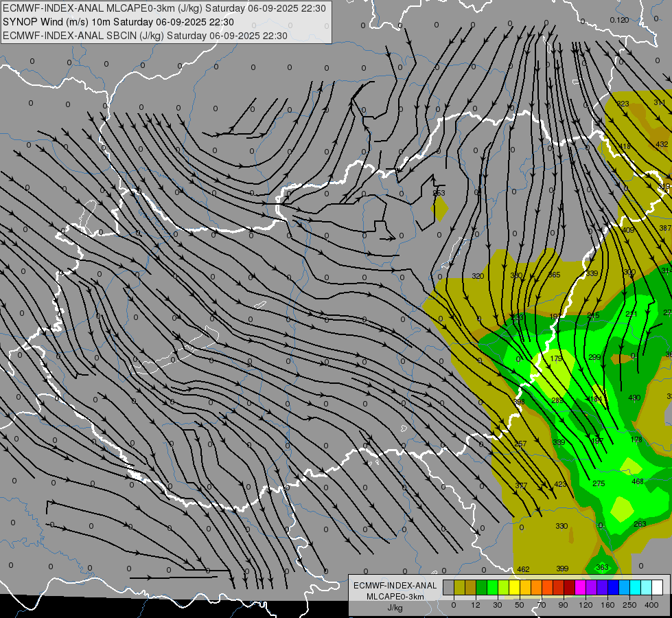Click the legend tick label 90
This screenshot has height=618, width=672.
pos(563,605)
